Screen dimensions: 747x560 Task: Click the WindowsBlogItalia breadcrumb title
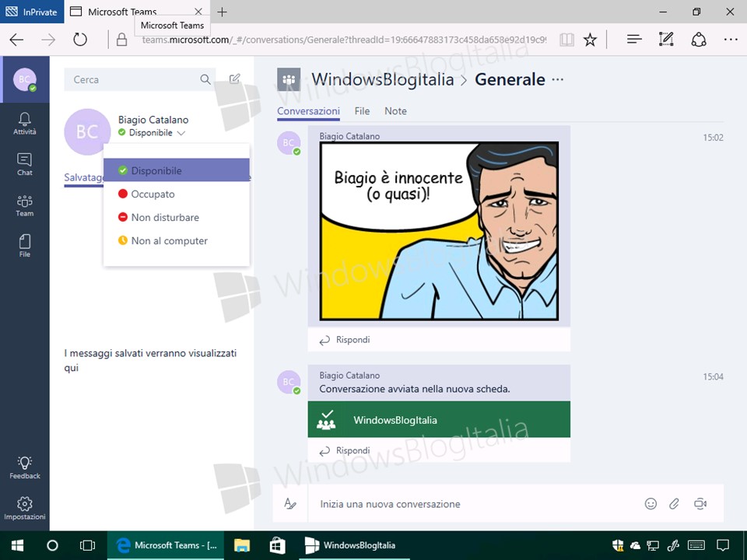click(x=383, y=79)
